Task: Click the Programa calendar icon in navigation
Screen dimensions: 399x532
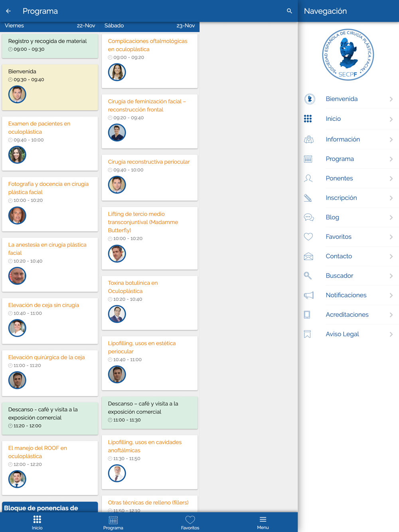Action: (x=308, y=159)
